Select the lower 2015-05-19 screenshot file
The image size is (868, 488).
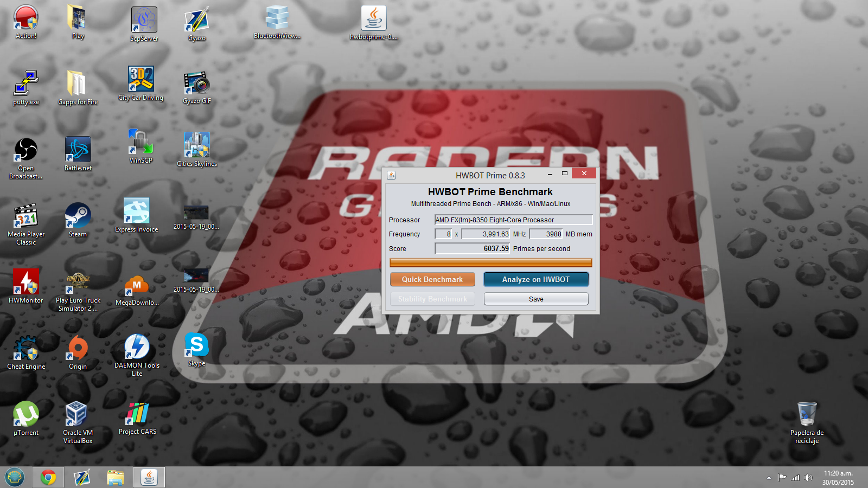(x=196, y=280)
